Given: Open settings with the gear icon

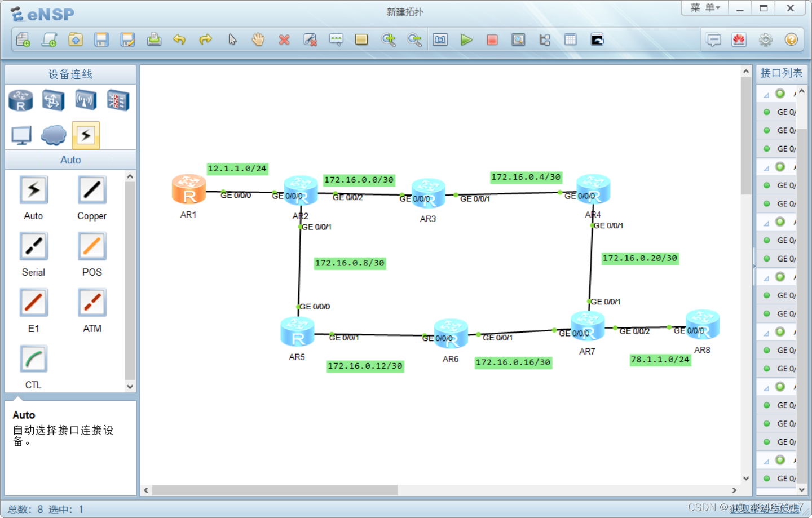Looking at the screenshot, I should [765, 39].
